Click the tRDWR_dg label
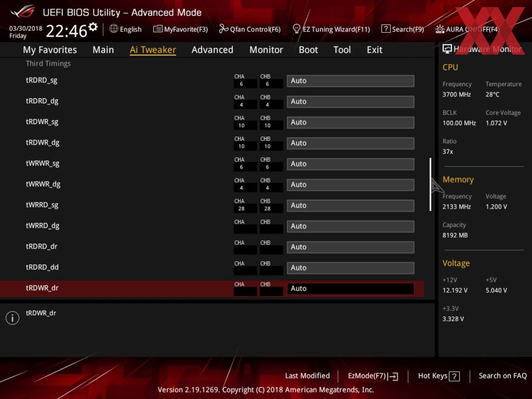The image size is (532, 399). tap(43, 142)
